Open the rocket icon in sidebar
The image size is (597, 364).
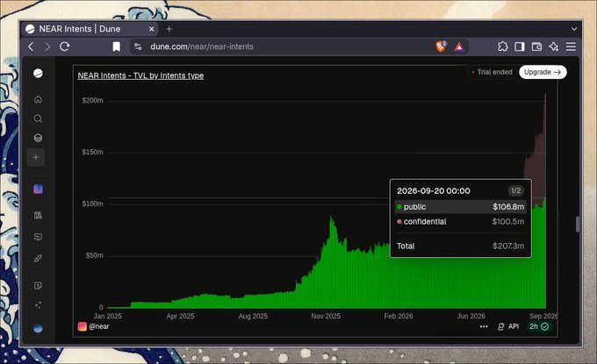[x=38, y=259]
